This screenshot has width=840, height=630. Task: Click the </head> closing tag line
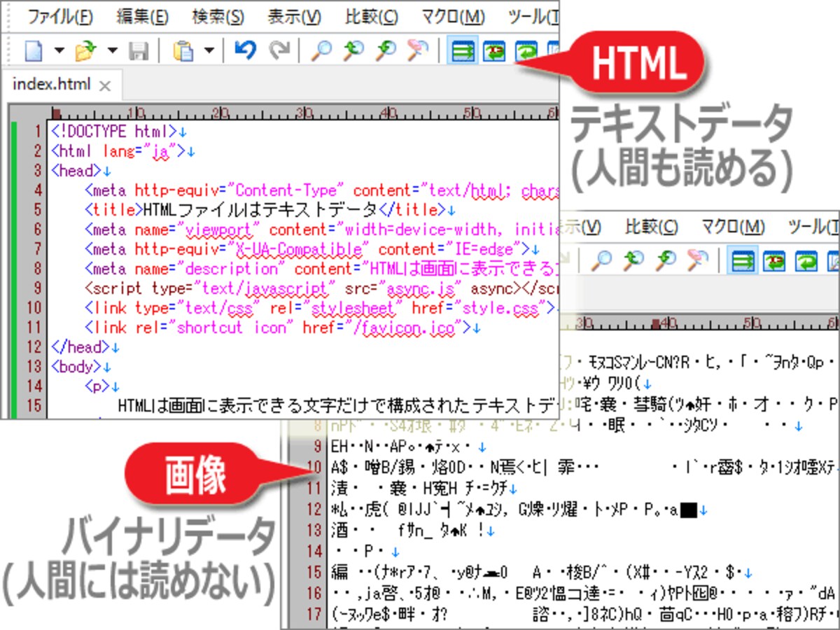(85, 346)
